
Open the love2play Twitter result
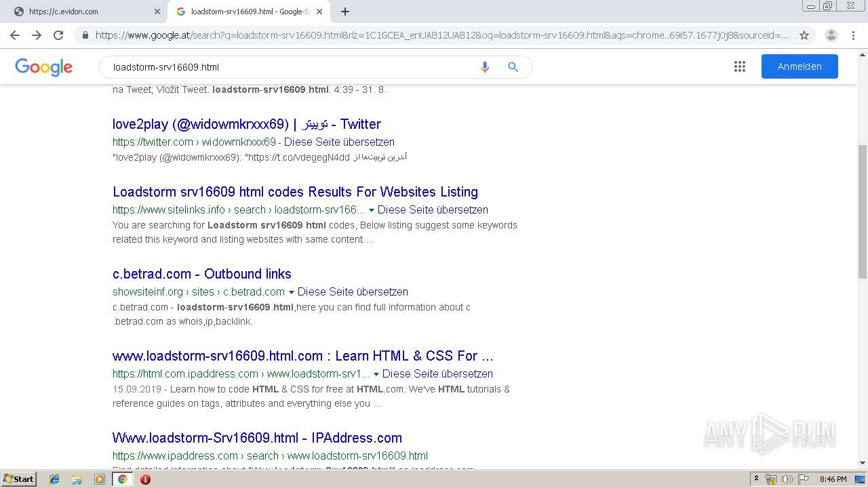(247, 124)
